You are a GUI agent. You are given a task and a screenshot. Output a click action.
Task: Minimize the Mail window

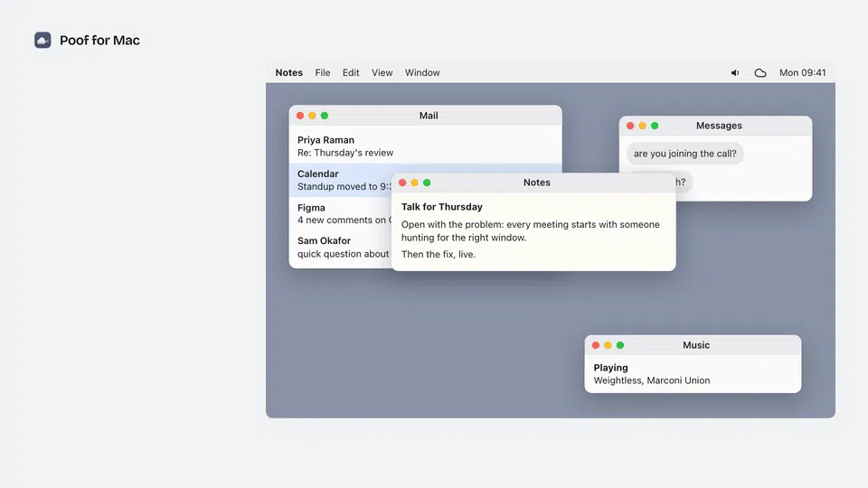[312, 116]
